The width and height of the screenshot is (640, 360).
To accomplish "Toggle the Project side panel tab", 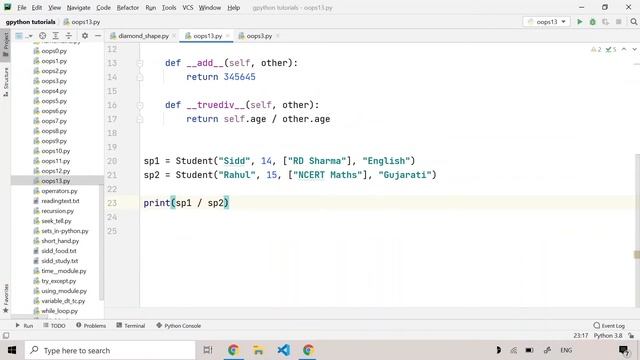I will click(6, 44).
